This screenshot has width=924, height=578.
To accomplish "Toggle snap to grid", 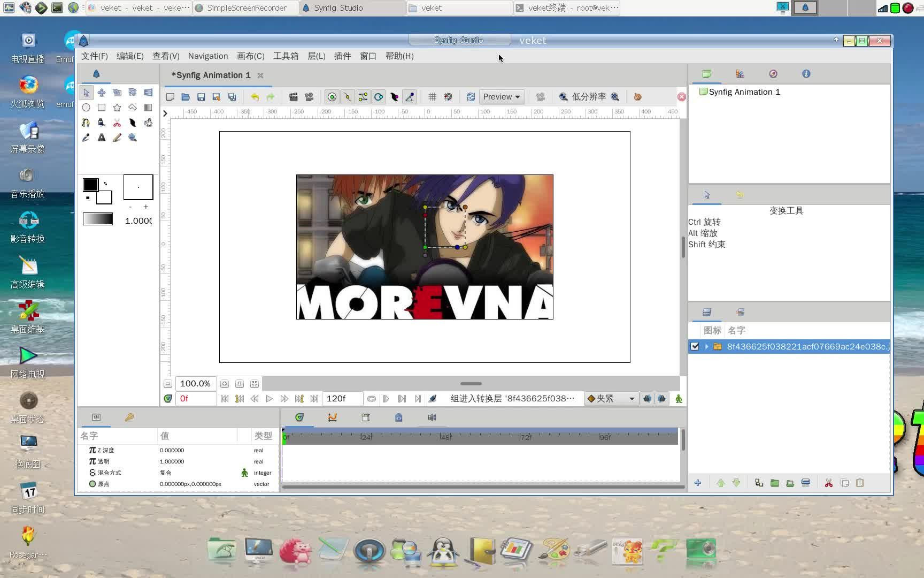I will click(448, 97).
